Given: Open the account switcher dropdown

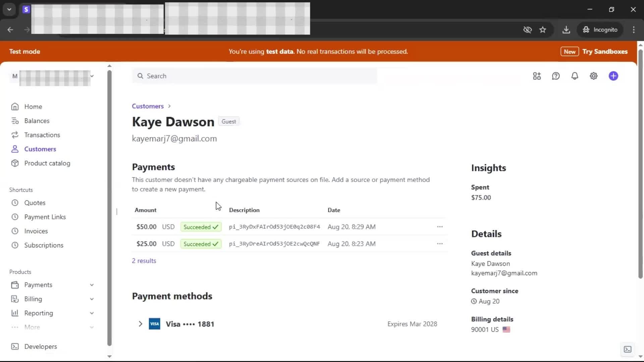Looking at the screenshot, I should tap(92, 76).
